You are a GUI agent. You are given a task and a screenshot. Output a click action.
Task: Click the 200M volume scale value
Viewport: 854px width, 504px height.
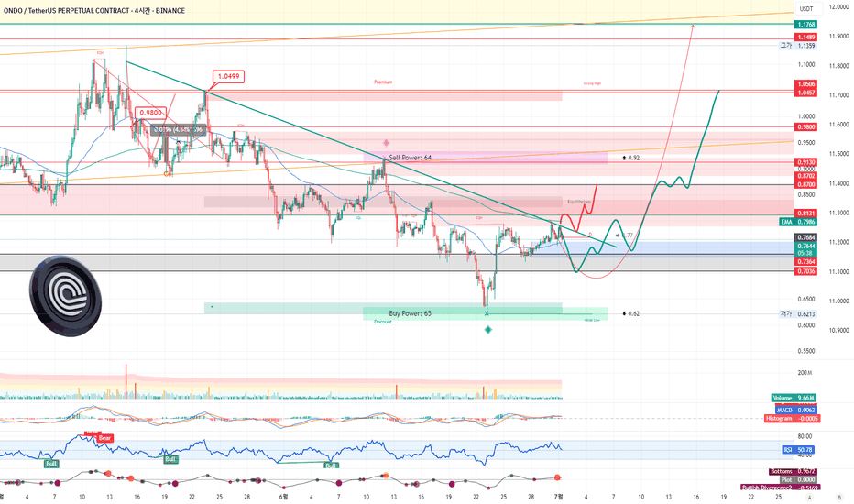point(805,373)
